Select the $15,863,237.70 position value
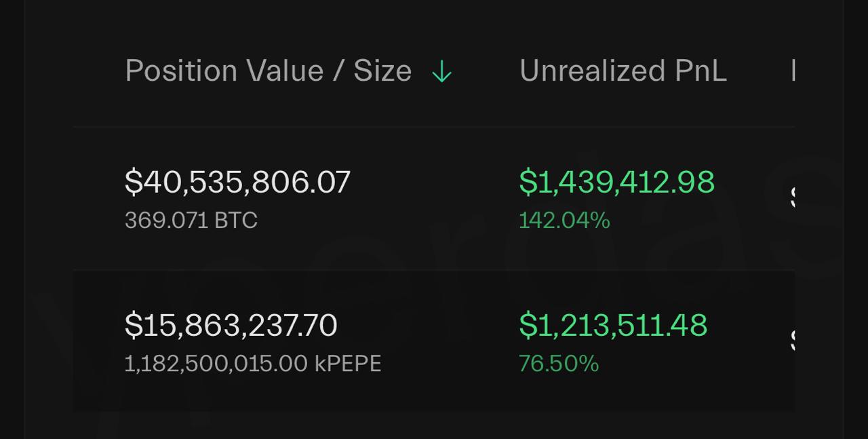The height and width of the screenshot is (439, 868). tap(231, 325)
